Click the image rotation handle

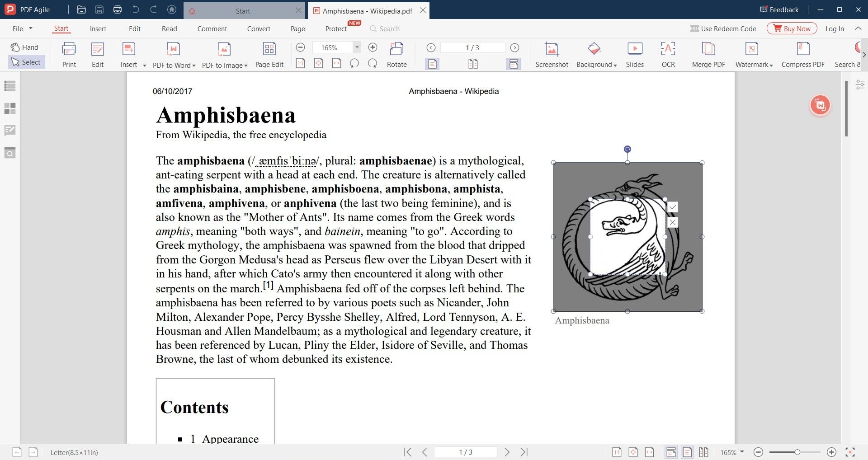click(627, 149)
